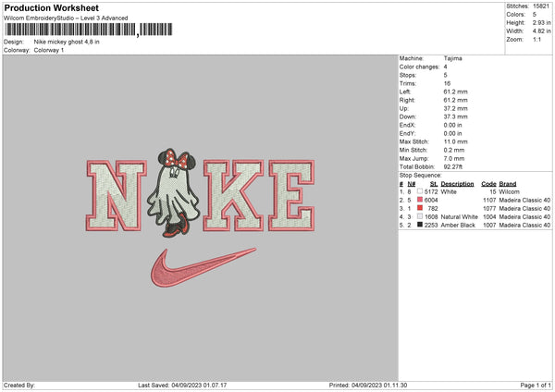Click 'Wilcom EmbroideryStudio – Level 3 Advanced' text

(66, 18)
